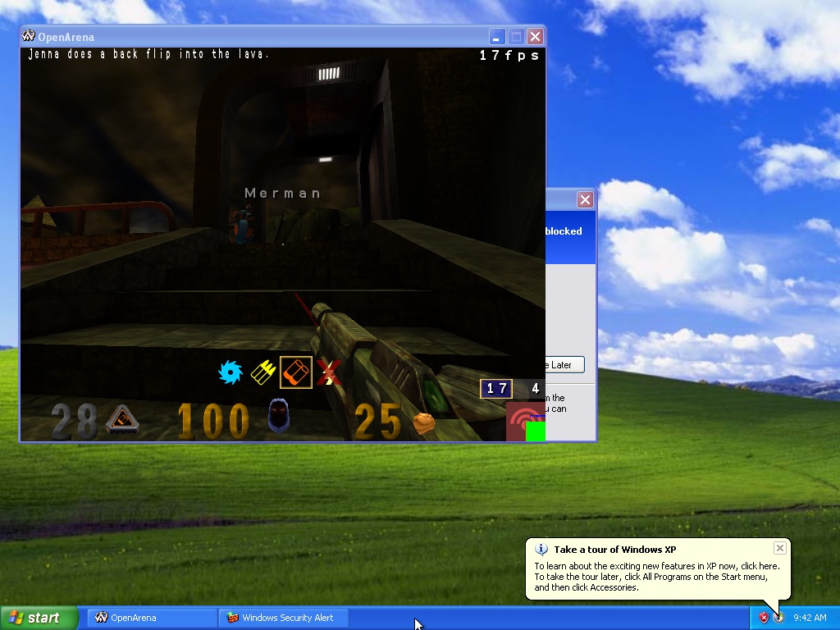Close the Take a tour balloon
The height and width of the screenshot is (630, 840).
780,548
